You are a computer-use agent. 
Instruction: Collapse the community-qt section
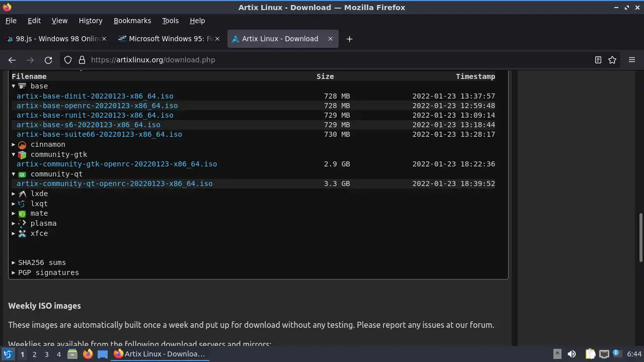(x=14, y=174)
